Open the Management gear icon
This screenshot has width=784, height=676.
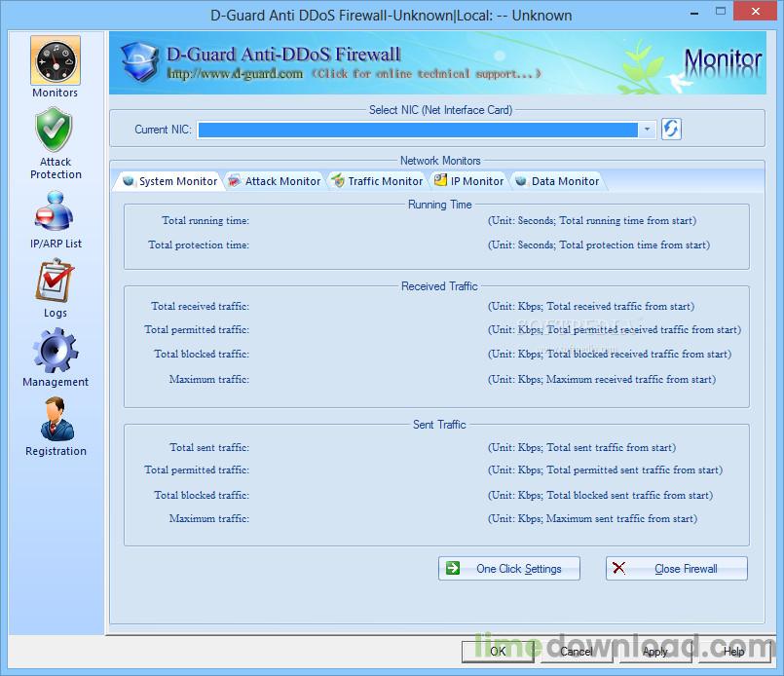pyautogui.click(x=55, y=350)
